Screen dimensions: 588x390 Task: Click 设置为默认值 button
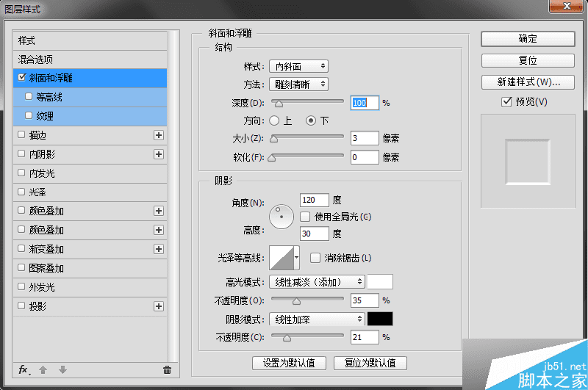[x=289, y=363]
